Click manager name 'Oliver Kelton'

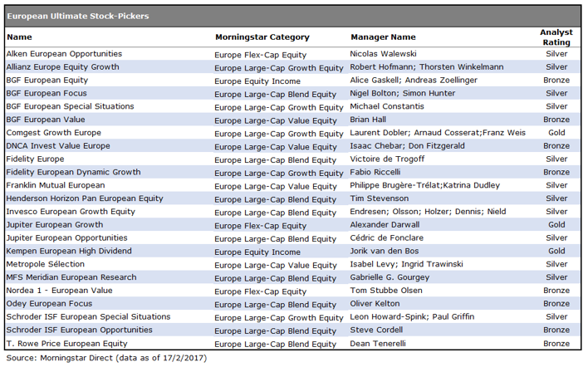pyautogui.click(x=375, y=304)
